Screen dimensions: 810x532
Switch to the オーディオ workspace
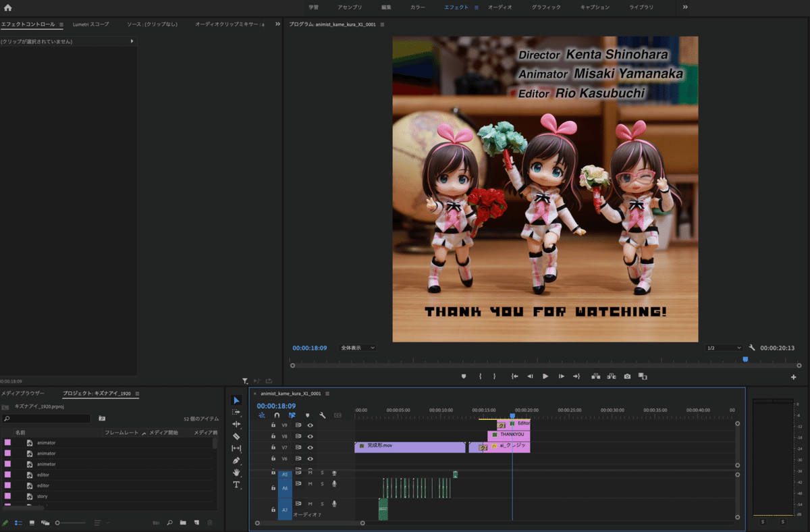click(x=500, y=7)
